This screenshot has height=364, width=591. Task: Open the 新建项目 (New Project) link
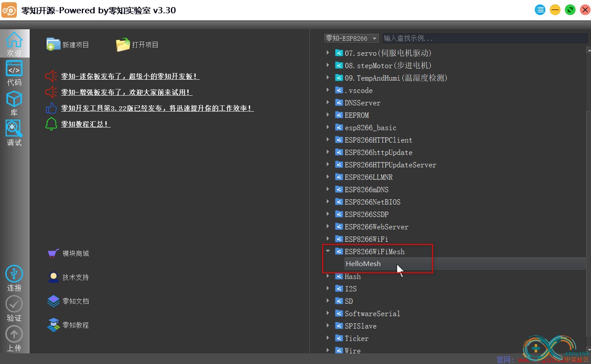tap(76, 45)
